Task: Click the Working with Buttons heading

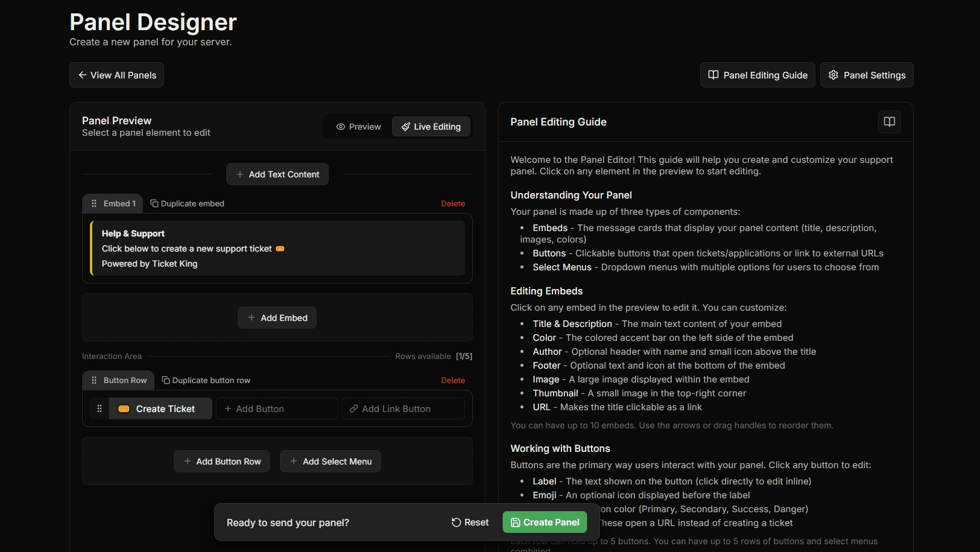Action: [560, 448]
